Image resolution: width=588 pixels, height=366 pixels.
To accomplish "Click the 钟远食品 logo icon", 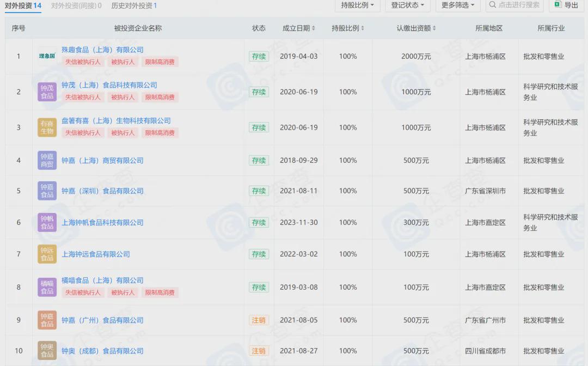I will (x=47, y=254).
